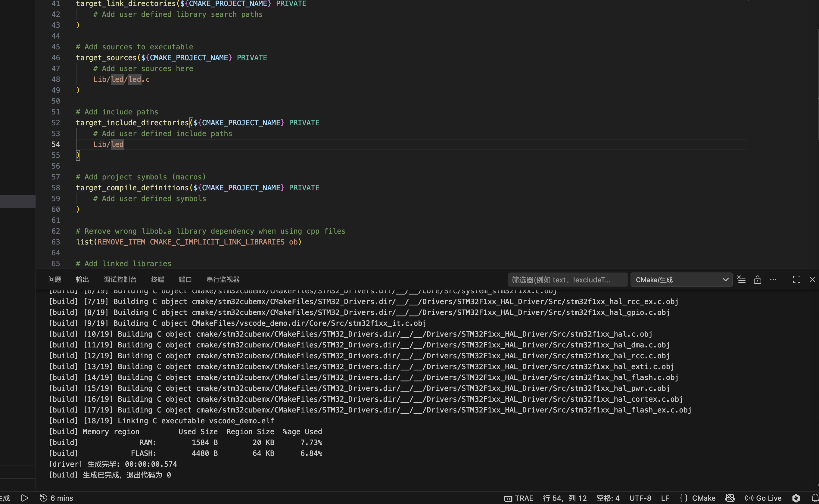
Task: Maximize the bottom panel size
Action: (797, 279)
